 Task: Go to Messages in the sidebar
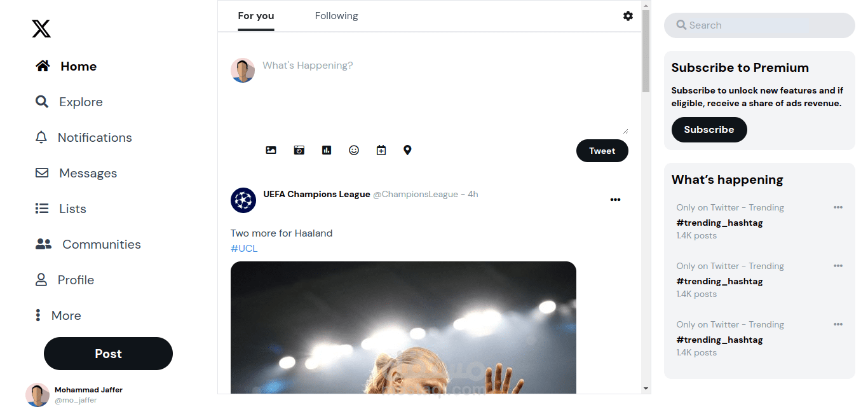pyautogui.click(x=76, y=173)
